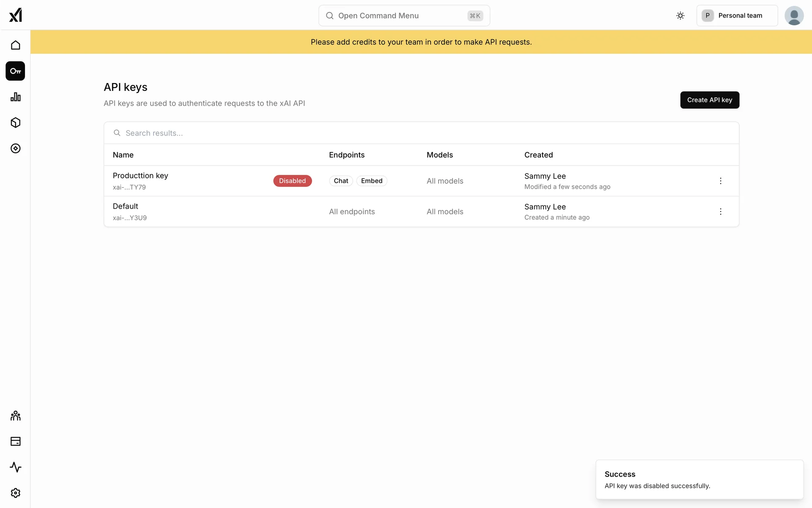Open the settings gear sidebar icon
Image resolution: width=812 pixels, height=508 pixels.
(16, 493)
